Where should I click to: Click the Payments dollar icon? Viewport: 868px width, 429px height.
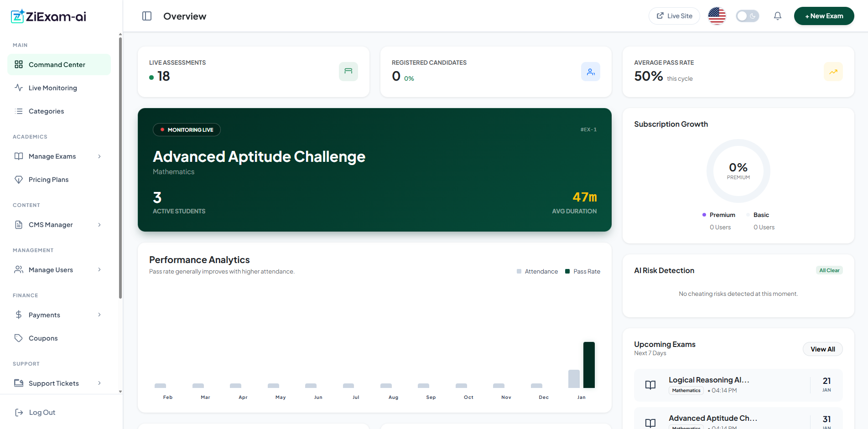(x=19, y=315)
